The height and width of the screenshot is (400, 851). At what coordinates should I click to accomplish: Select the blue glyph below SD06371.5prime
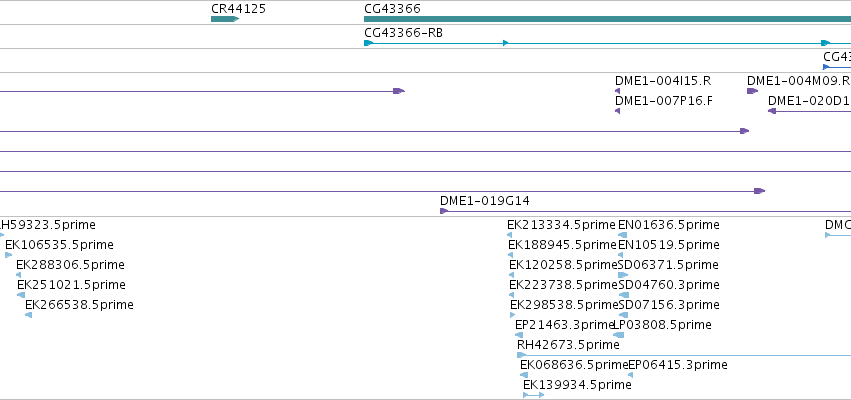point(623,275)
